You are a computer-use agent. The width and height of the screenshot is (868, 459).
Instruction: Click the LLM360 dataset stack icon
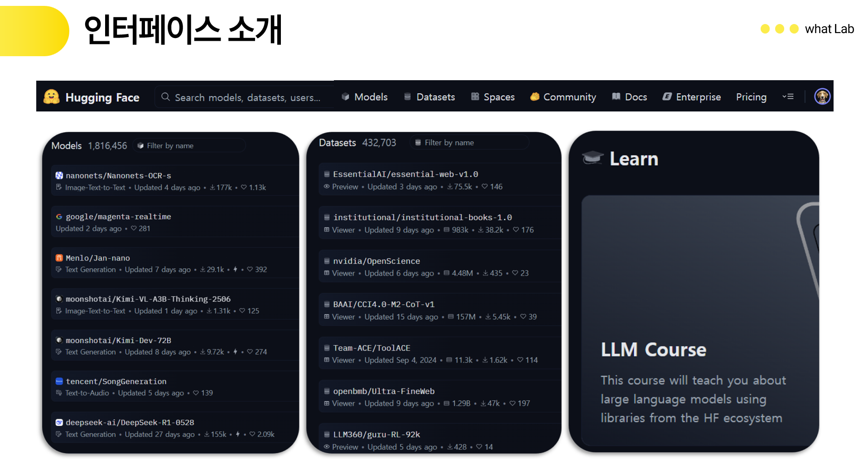327,435
